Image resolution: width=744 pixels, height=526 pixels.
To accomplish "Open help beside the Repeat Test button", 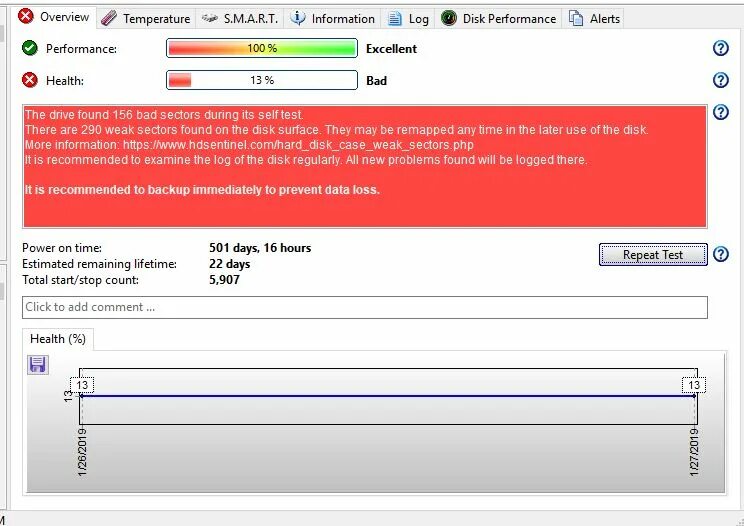I will (721, 254).
